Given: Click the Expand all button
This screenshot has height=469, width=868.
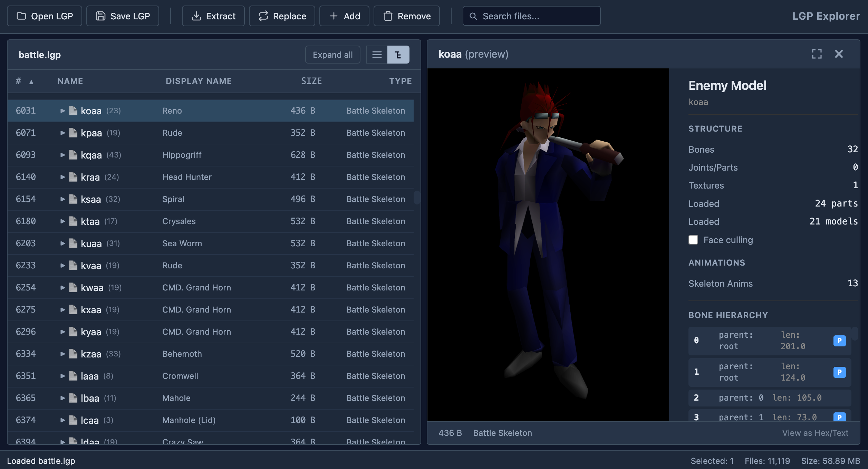Looking at the screenshot, I should point(332,55).
